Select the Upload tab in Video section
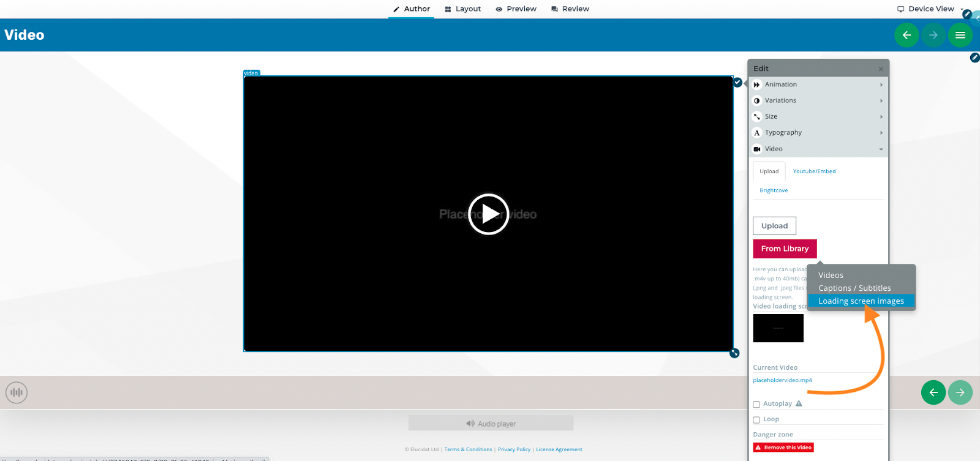This screenshot has width=980, height=461. pos(769,171)
